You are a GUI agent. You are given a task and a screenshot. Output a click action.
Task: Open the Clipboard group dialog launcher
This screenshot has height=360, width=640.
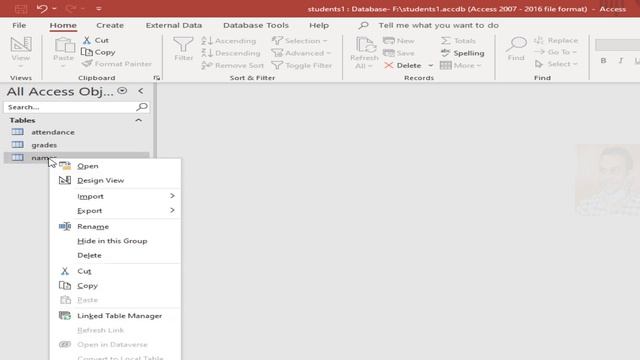pyautogui.click(x=157, y=78)
